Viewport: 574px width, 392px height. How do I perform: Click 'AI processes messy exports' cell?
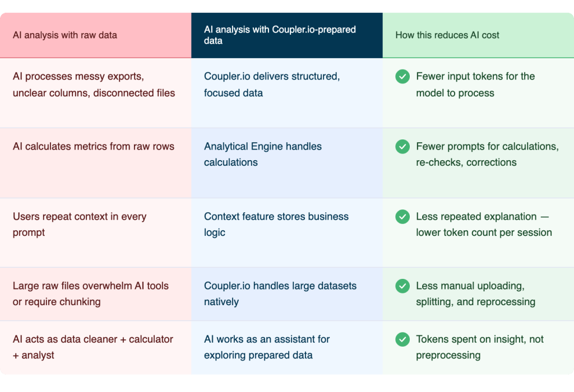point(95,93)
